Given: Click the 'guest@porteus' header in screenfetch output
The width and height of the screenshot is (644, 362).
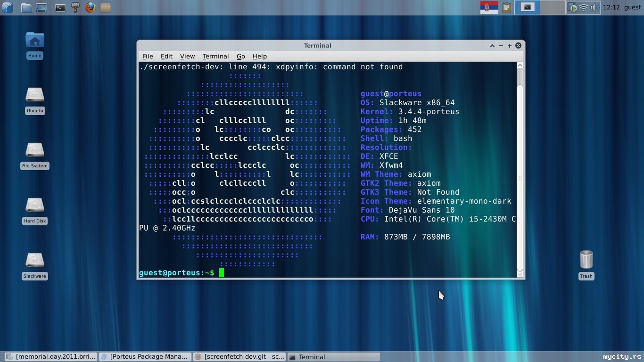Looking at the screenshot, I should (x=391, y=94).
